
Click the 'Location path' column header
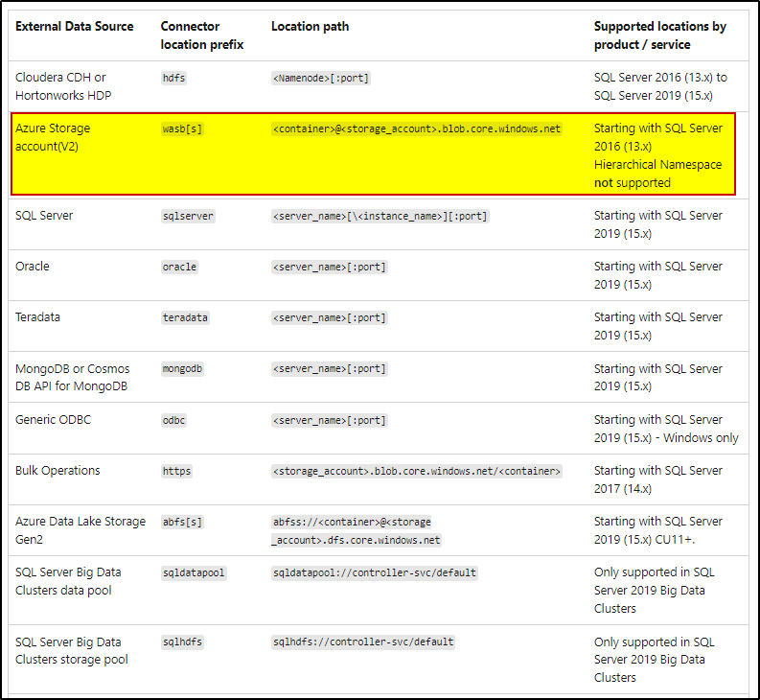[310, 26]
